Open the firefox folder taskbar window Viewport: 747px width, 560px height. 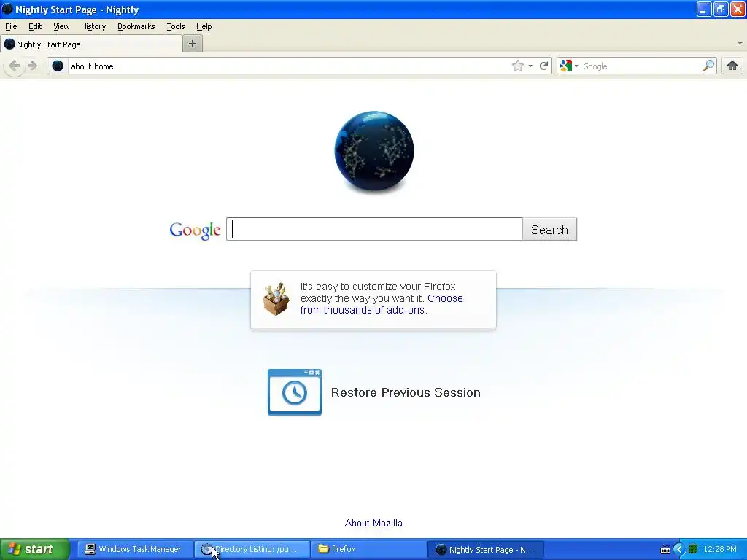coord(368,549)
